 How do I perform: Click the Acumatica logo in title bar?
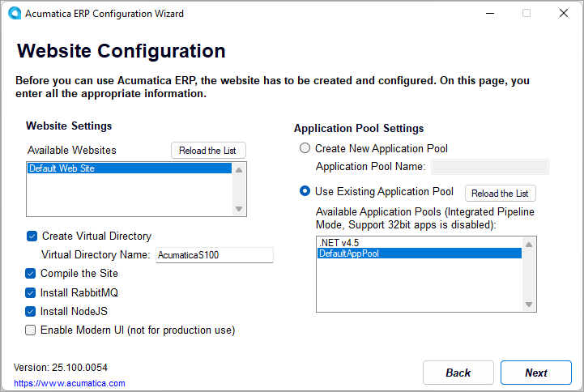(x=14, y=14)
